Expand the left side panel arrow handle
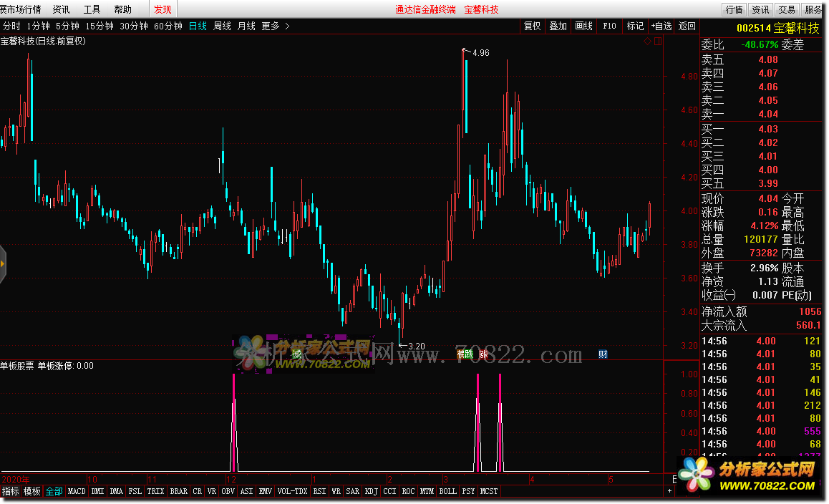The image size is (829, 504). coord(3,264)
